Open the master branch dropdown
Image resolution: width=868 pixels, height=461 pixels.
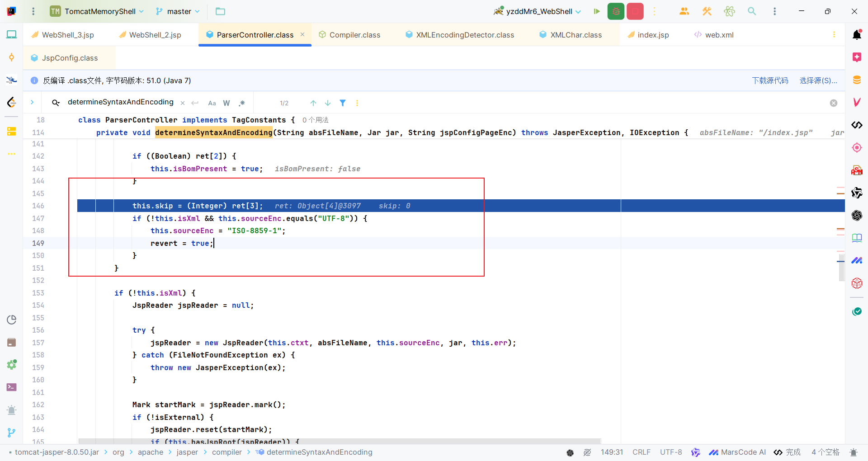[x=178, y=11]
